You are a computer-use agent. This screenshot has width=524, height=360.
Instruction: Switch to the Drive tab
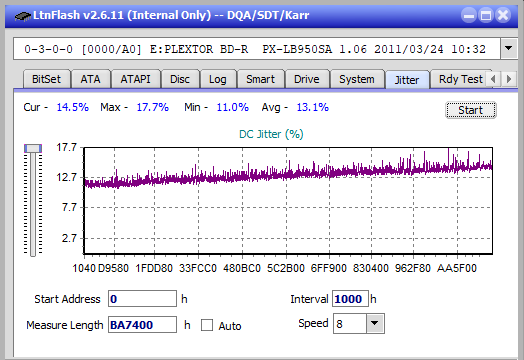click(x=307, y=79)
